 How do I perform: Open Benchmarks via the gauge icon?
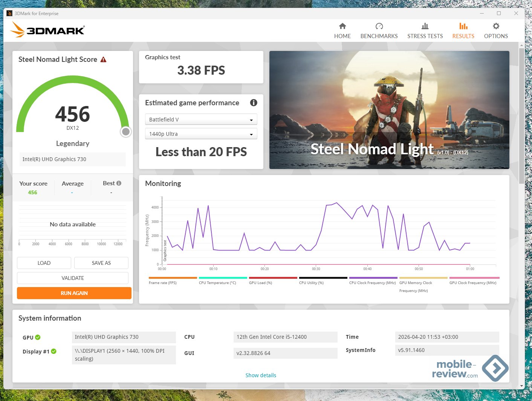(379, 26)
